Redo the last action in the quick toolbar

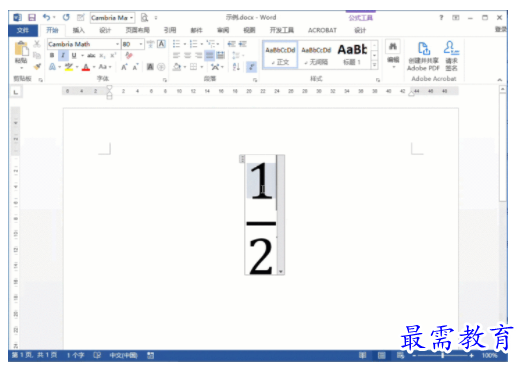[66, 17]
